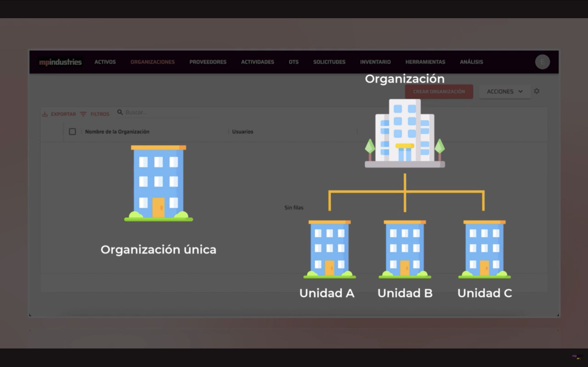Click the search magnifier icon
Viewport: 588px width, 367px height.
[120, 112]
